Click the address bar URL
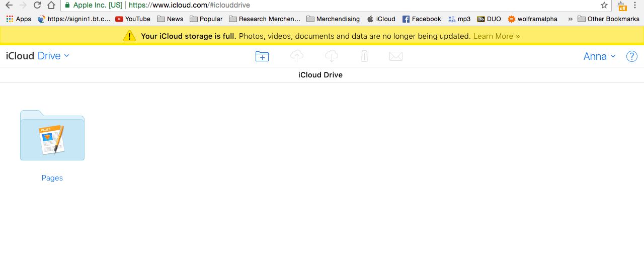The height and width of the screenshot is (266, 644). click(x=189, y=6)
